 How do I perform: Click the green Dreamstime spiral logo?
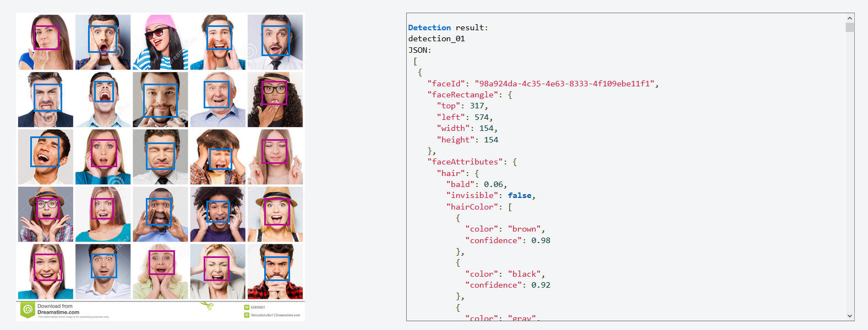pos(28,310)
